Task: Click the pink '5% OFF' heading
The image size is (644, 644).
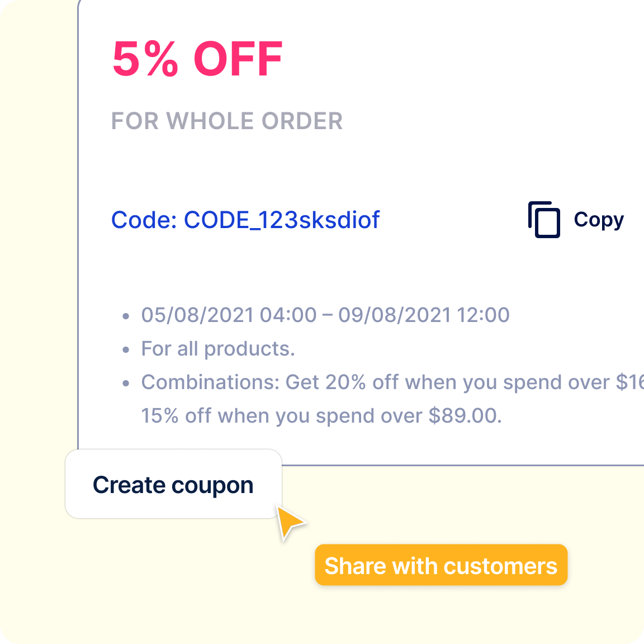Action: click(x=197, y=59)
